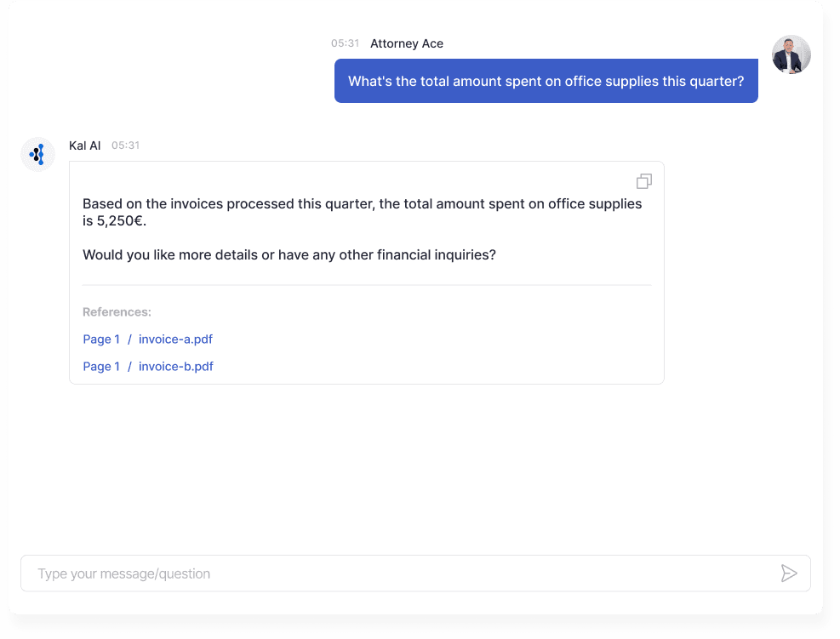This screenshot has height=639, width=840.
Task: Click the divider line above References
Action: click(x=367, y=285)
